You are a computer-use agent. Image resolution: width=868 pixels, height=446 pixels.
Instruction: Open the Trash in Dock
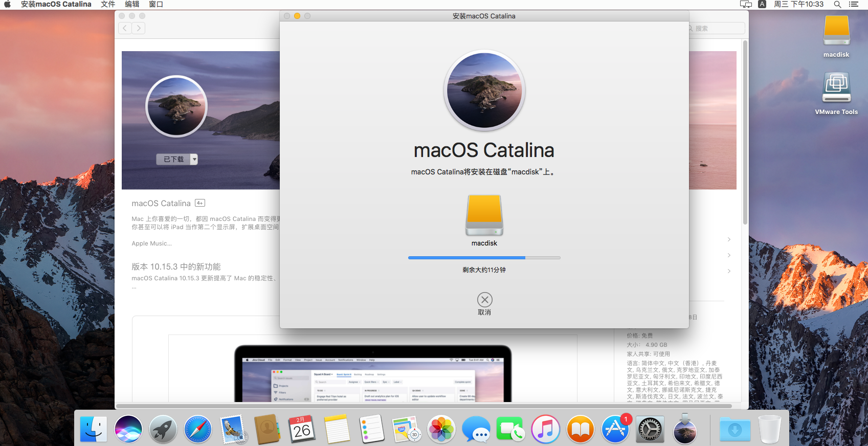770,429
